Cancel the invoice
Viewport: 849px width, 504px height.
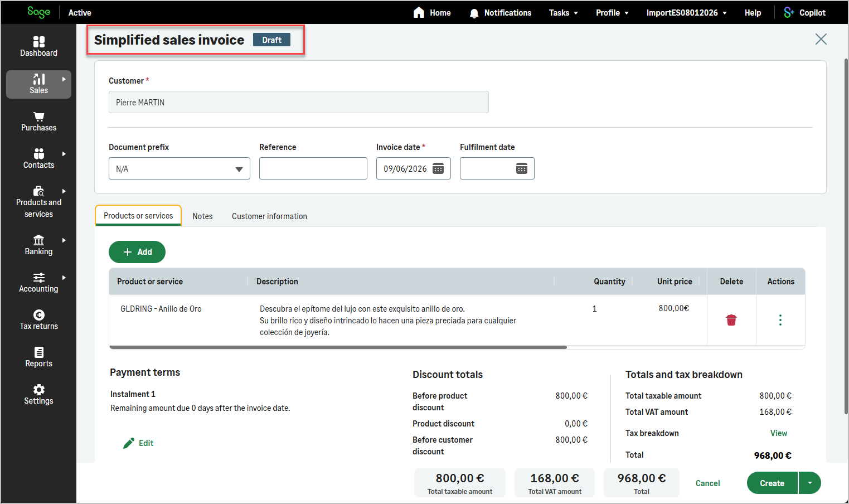[707, 483]
